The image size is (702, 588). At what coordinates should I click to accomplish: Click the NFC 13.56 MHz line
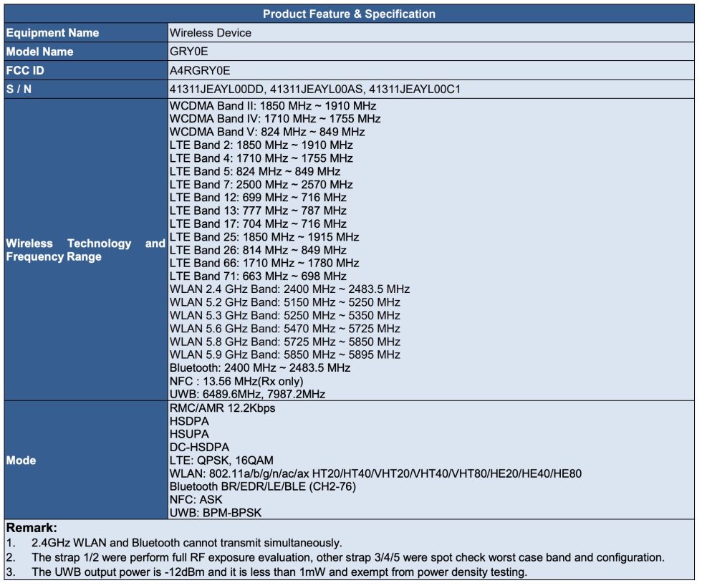click(x=236, y=381)
